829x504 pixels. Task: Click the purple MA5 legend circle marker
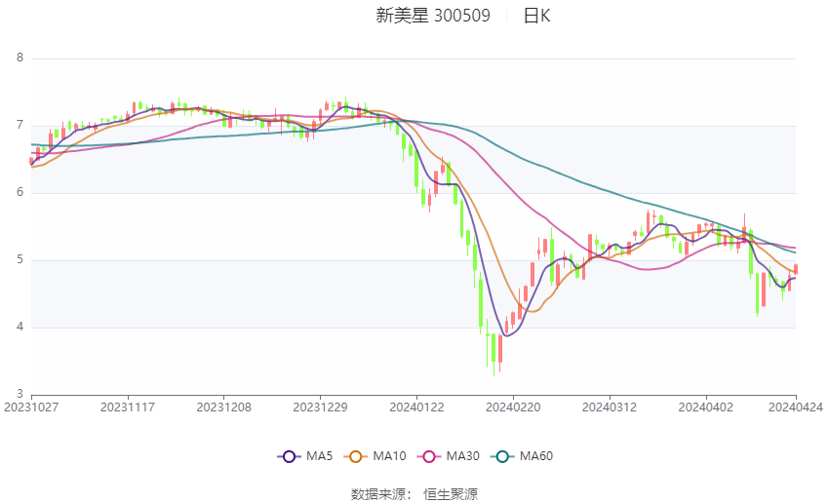click(x=287, y=456)
